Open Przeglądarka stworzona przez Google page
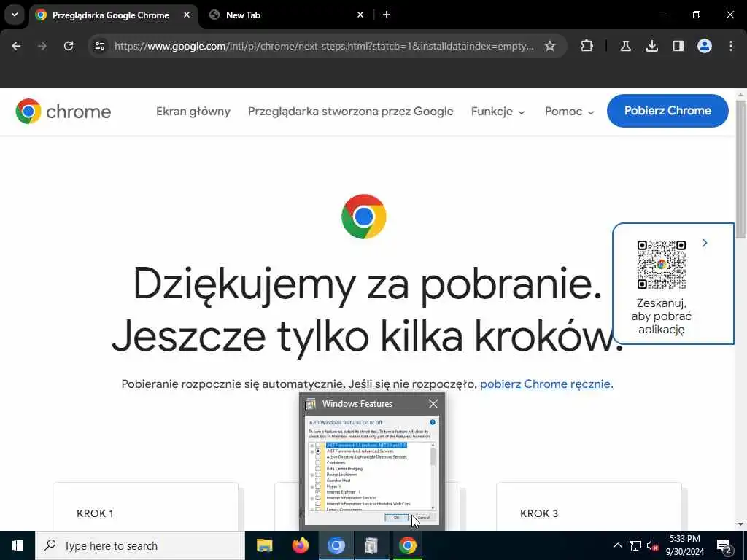The width and height of the screenshot is (747, 560). point(351,112)
